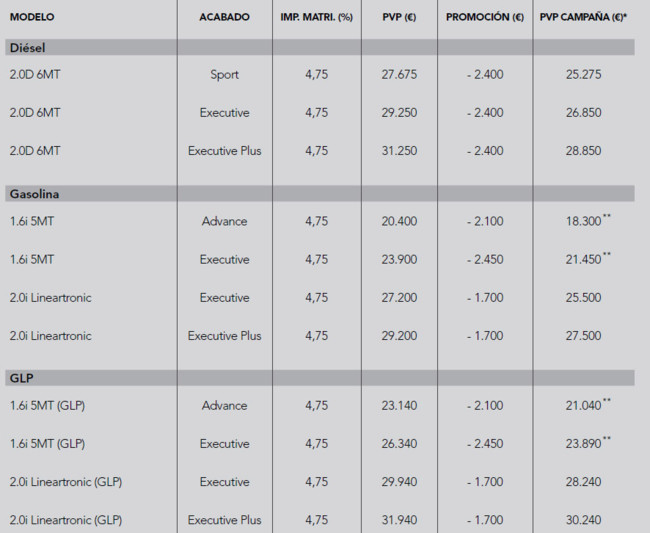Select campaign price 30.240
Image resolution: width=650 pixels, height=533 pixels.
click(583, 520)
